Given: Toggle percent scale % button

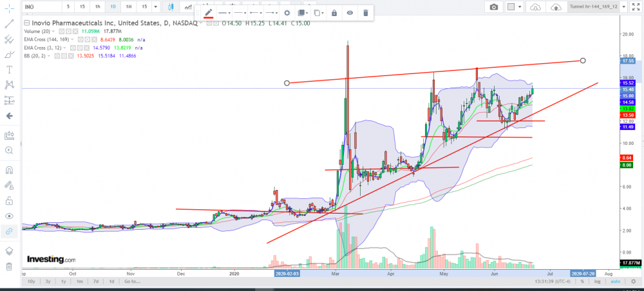Looking at the screenshot, I should click(x=582, y=281).
